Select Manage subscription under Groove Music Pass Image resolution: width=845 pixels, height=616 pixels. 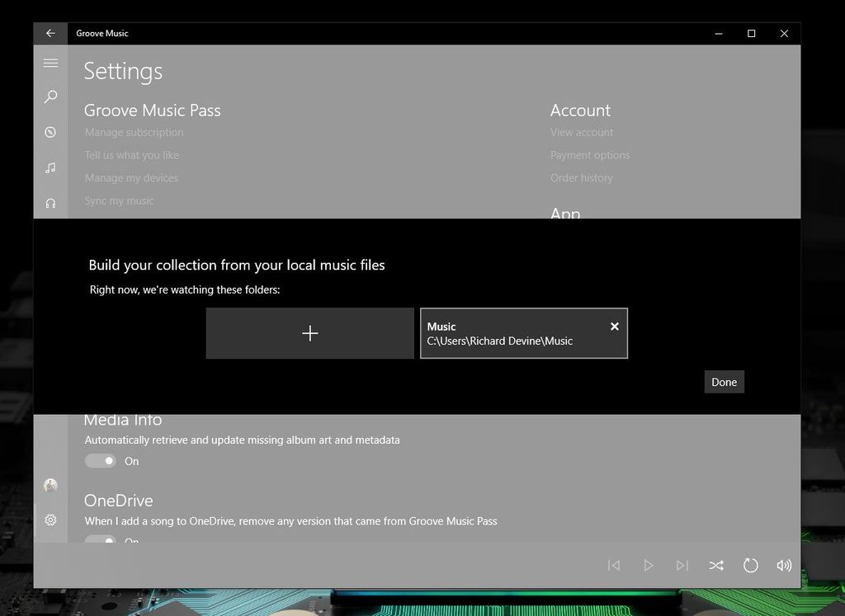(x=134, y=132)
